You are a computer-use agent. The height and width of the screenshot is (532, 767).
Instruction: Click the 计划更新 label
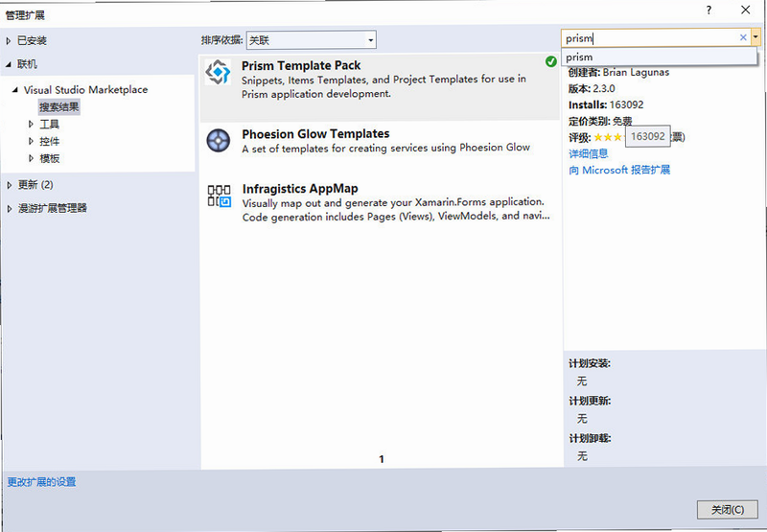[x=590, y=401]
